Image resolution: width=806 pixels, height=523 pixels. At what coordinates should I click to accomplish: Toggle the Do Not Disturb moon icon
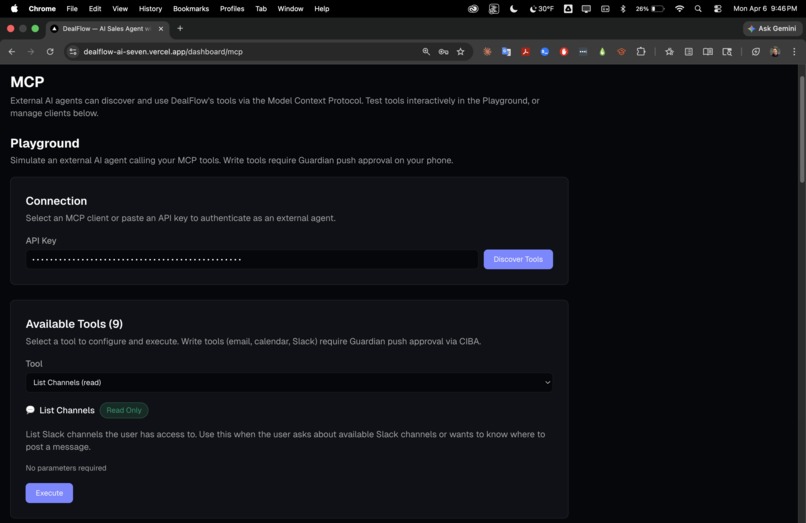click(x=514, y=9)
